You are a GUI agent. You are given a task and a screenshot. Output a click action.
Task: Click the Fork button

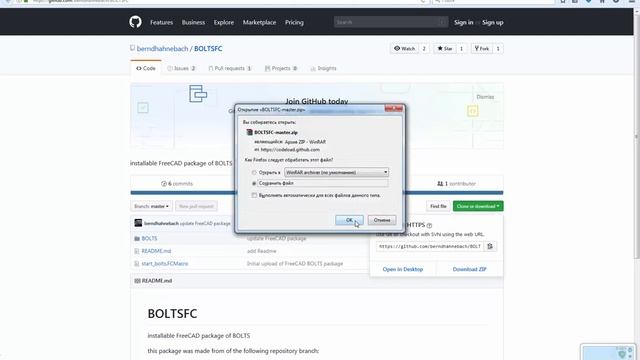pyautogui.click(x=482, y=49)
